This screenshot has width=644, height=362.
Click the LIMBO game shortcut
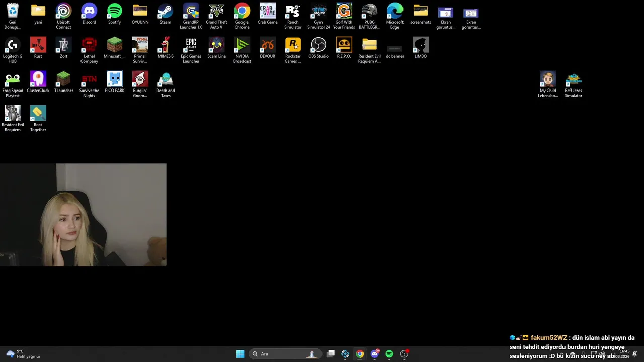(x=420, y=48)
